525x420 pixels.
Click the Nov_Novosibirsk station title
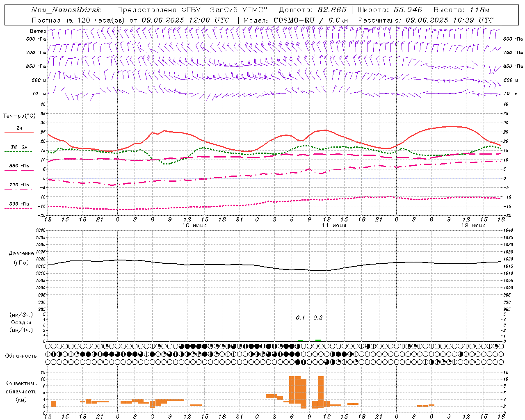(x=66, y=10)
